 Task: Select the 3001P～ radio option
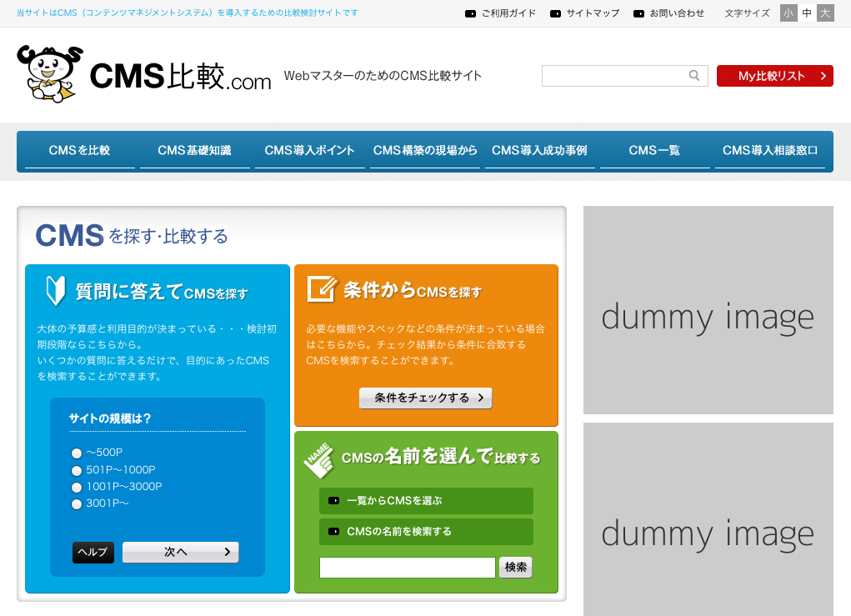(77, 504)
